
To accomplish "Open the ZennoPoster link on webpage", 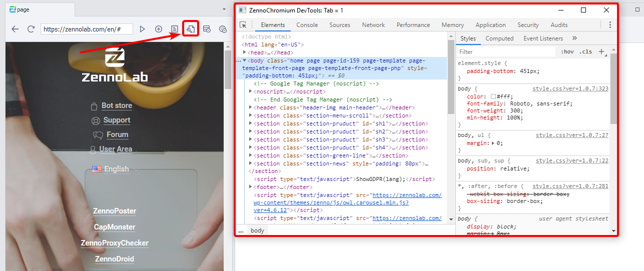I will pos(115,211).
